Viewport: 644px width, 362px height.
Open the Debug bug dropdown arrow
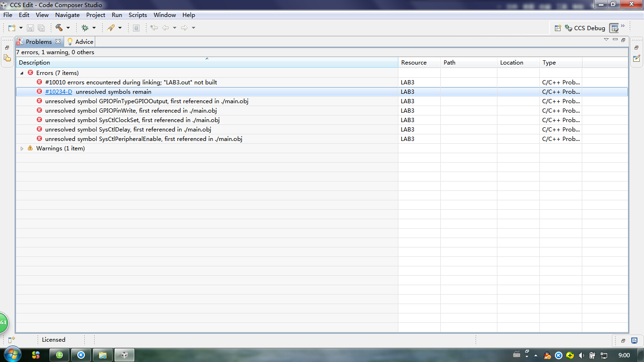tap(94, 28)
